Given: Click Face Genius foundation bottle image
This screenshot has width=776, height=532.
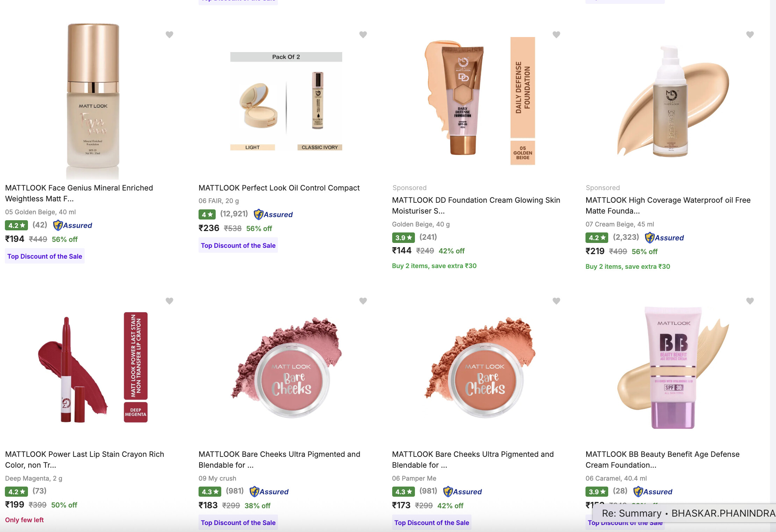Looking at the screenshot, I should click(x=93, y=101).
